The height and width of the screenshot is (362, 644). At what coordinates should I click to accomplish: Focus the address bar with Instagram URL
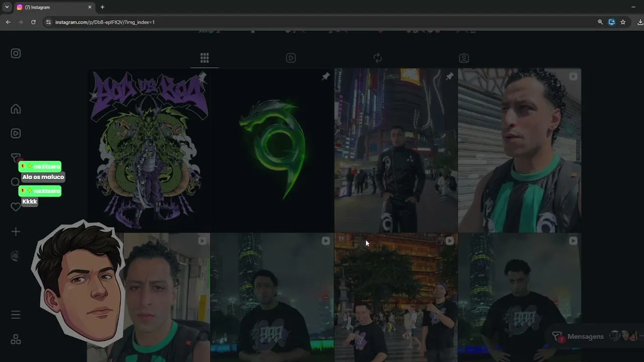[322, 22]
